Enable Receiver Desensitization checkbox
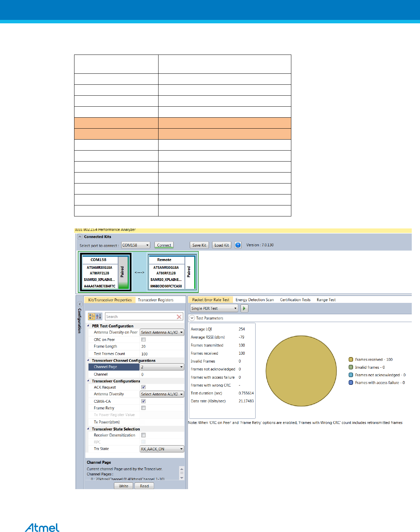The height and width of the screenshot is (532, 420). point(143,435)
